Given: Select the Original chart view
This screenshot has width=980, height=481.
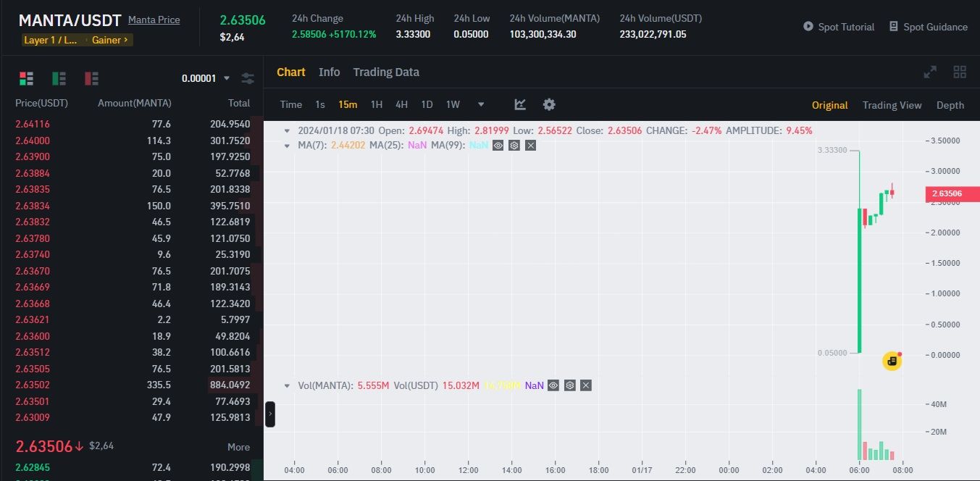Looking at the screenshot, I should click(x=829, y=105).
